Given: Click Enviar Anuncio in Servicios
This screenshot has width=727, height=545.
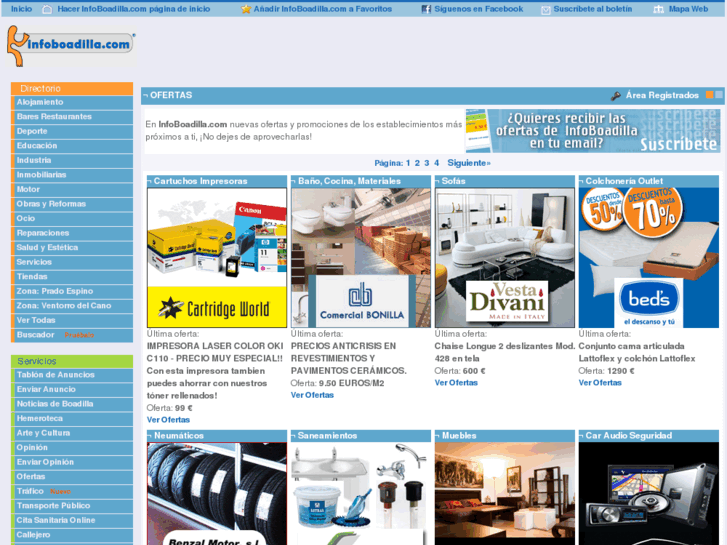Looking at the screenshot, I should tap(72, 389).
